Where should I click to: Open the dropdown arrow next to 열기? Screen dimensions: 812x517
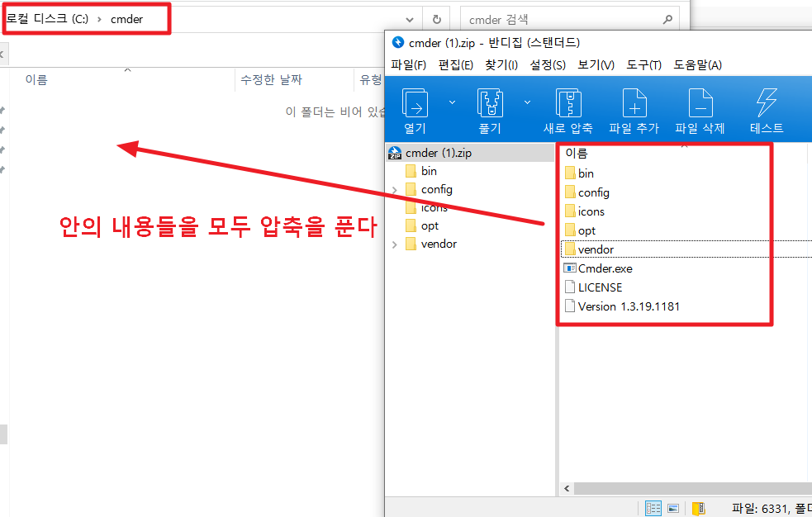point(452,102)
